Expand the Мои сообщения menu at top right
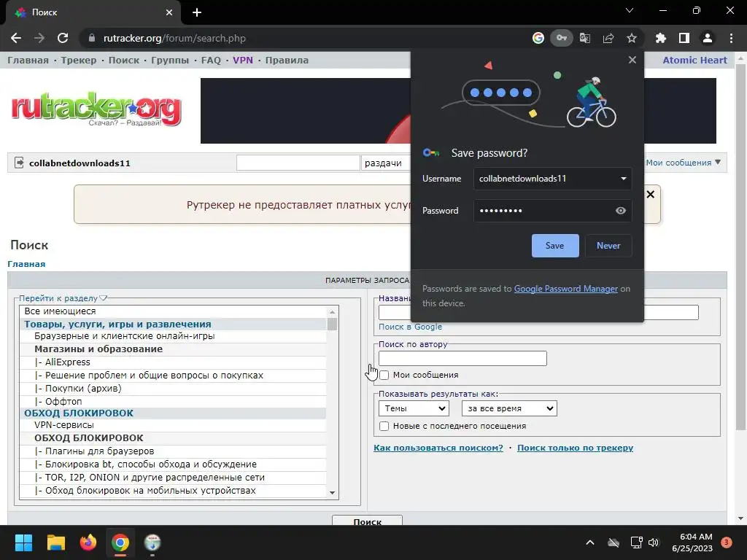 pos(683,163)
